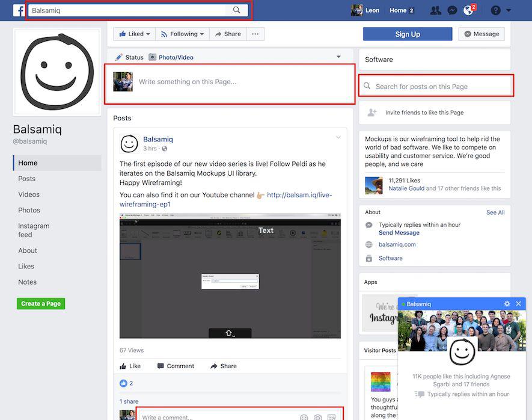Click the post public privacy globe icon
Screen dimensions: 532x420
tap(165, 149)
